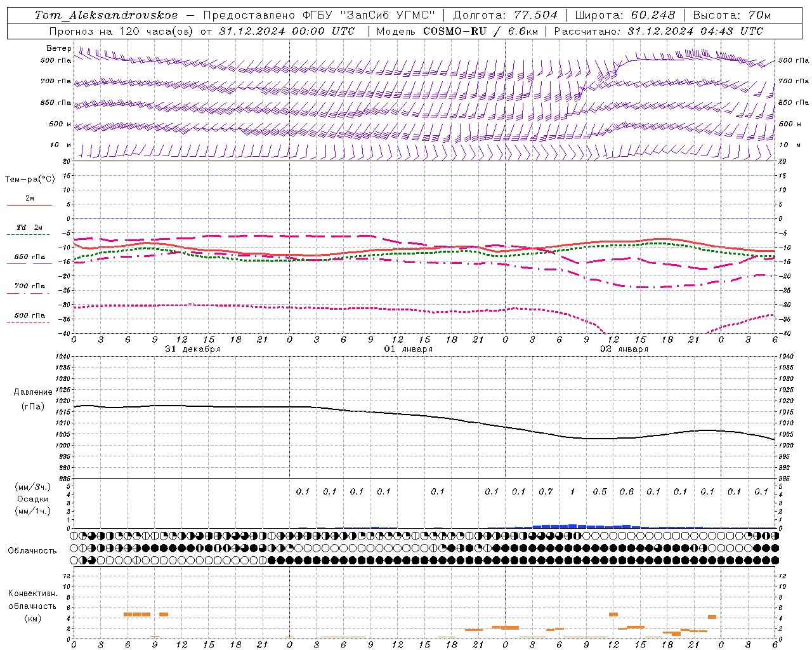Click the (мм/3ч.) precipitation unit label

click(33, 487)
